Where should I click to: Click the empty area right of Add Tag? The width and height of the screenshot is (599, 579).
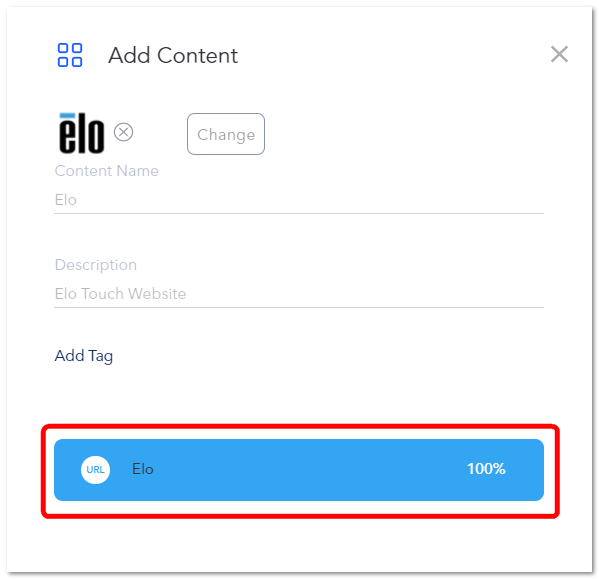point(329,356)
